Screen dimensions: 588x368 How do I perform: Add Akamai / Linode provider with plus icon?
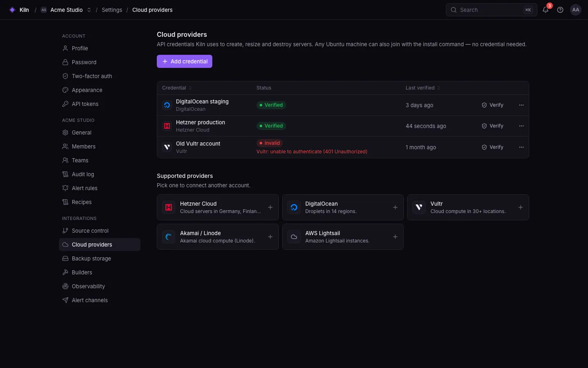click(x=270, y=237)
